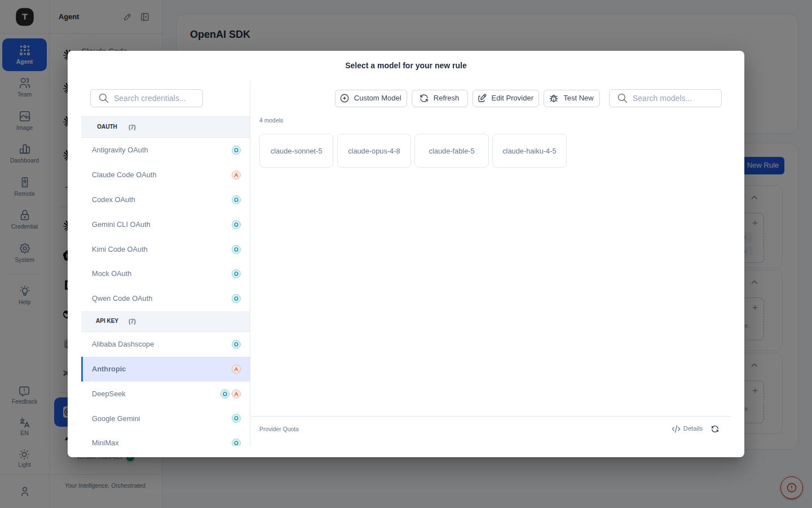Select the claude-sonnet-5 model card
The height and width of the screenshot is (508, 812).
click(x=296, y=151)
